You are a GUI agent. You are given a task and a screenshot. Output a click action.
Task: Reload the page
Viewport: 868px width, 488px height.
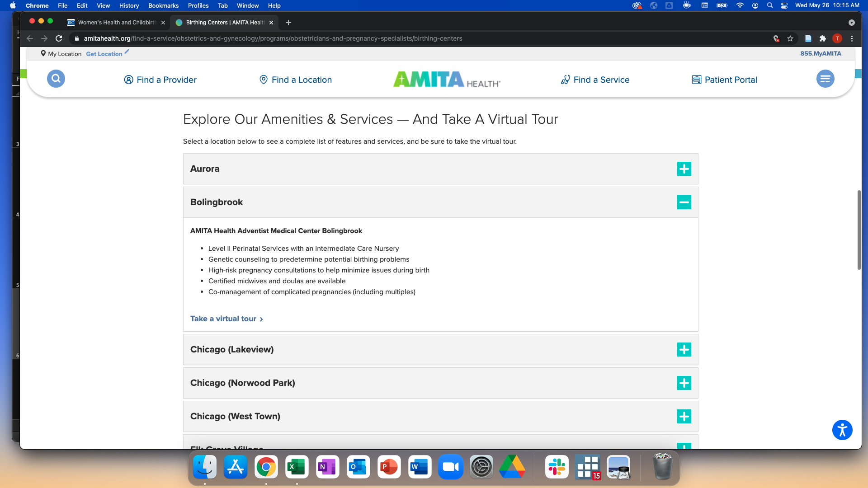pos(59,38)
